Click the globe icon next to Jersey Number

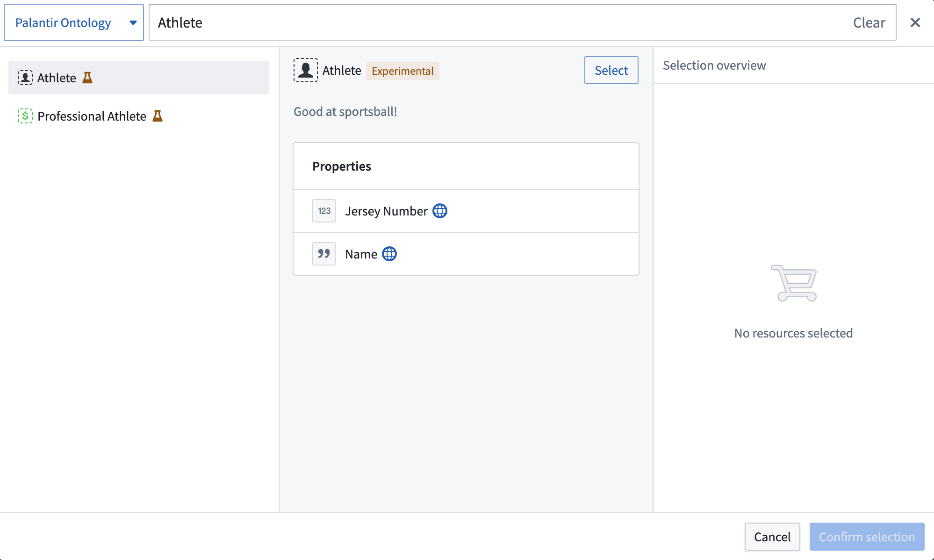[x=439, y=211]
